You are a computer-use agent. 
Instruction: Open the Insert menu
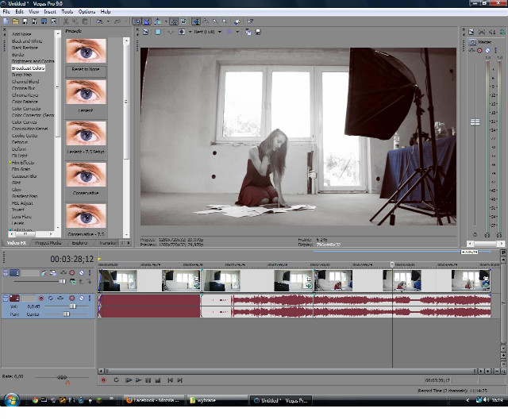50,12
